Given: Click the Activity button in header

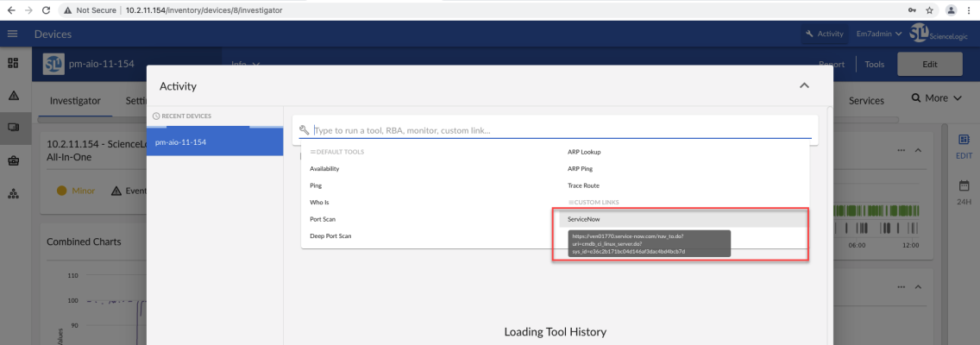Looking at the screenshot, I should (824, 34).
